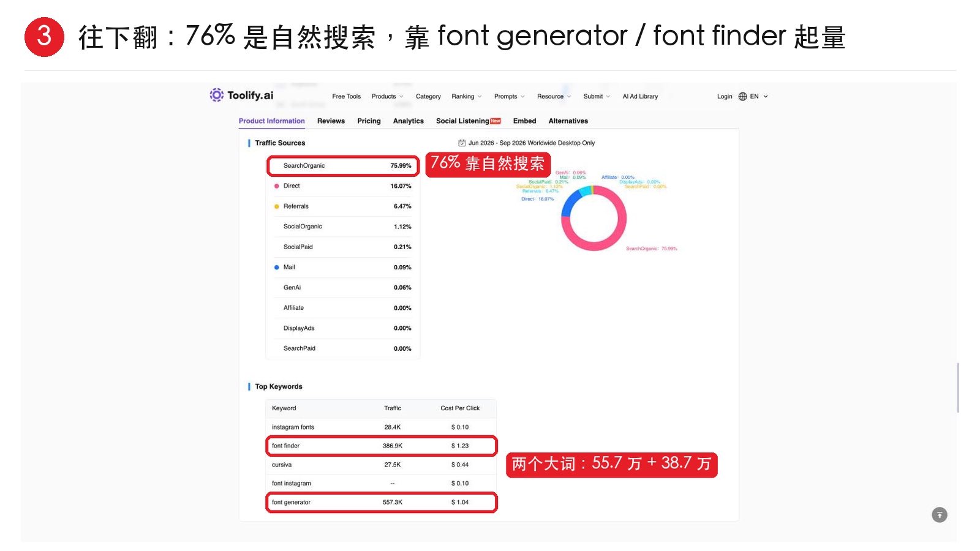Click the Free Tools link
The height and width of the screenshot is (551, 980).
coord(346,96)
